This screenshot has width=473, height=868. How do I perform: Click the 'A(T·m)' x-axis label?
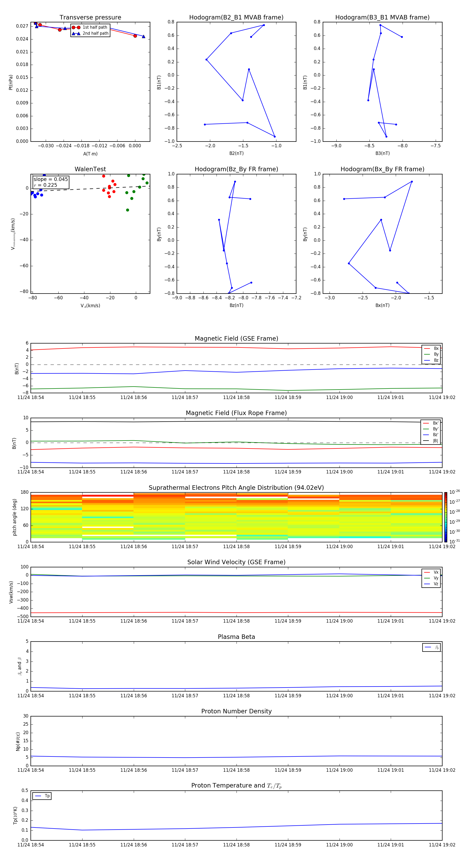pyautogui.click(x=90, y=154)
